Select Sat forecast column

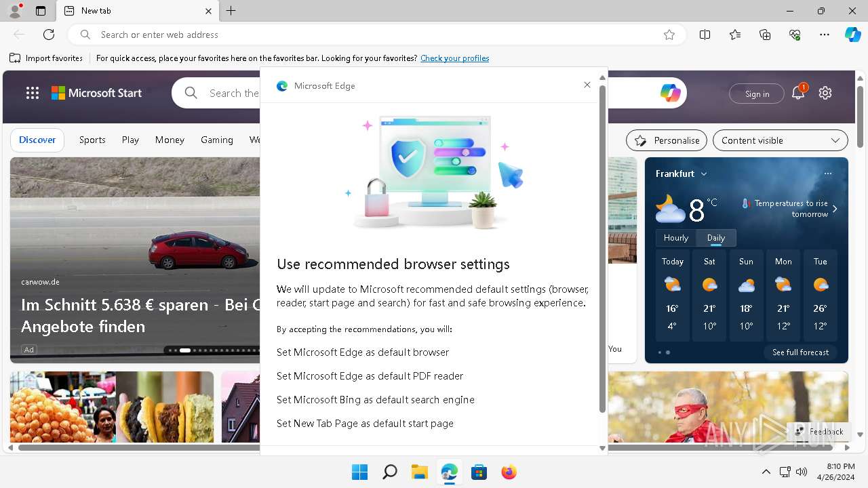click(709, 296)
